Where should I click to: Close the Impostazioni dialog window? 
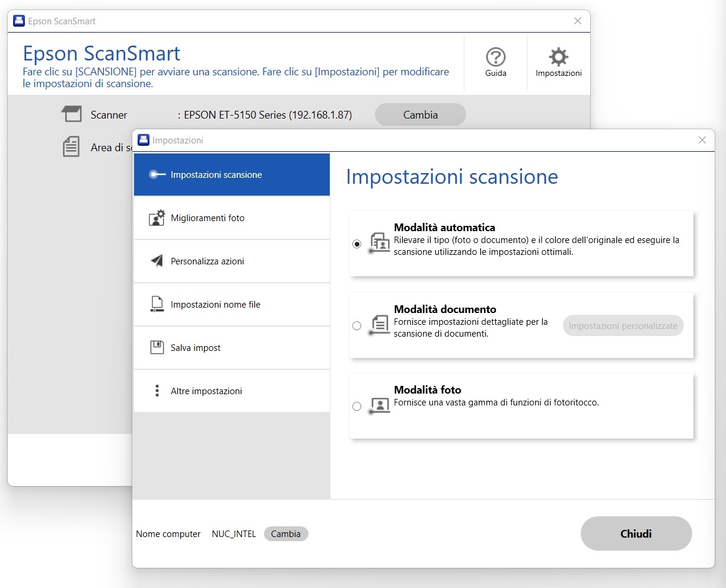tap(702, 140)
